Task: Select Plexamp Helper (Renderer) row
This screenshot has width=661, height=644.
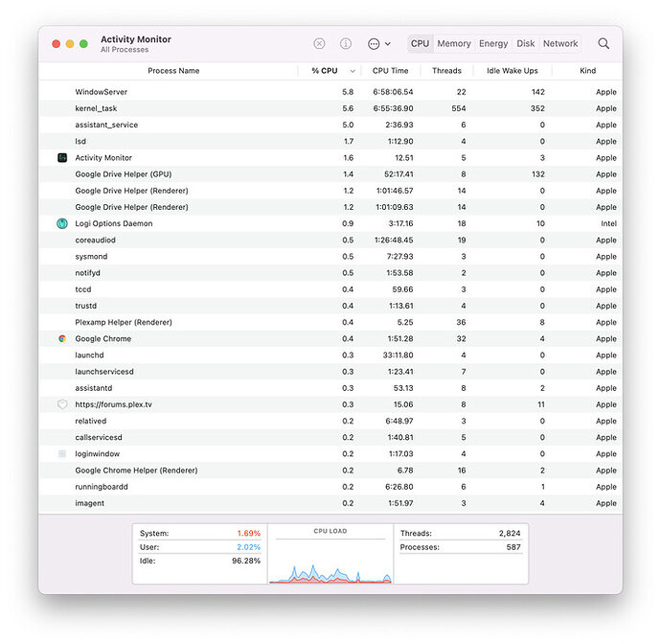Action: (x=330, y=322)
